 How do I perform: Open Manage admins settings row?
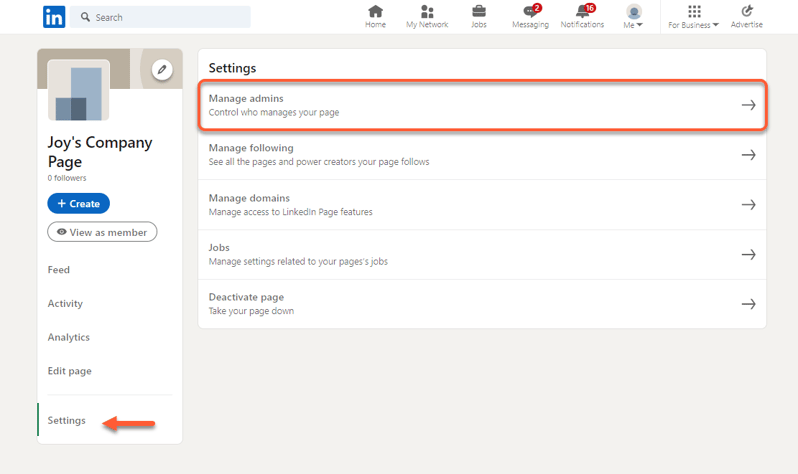[x=481, y=105]
